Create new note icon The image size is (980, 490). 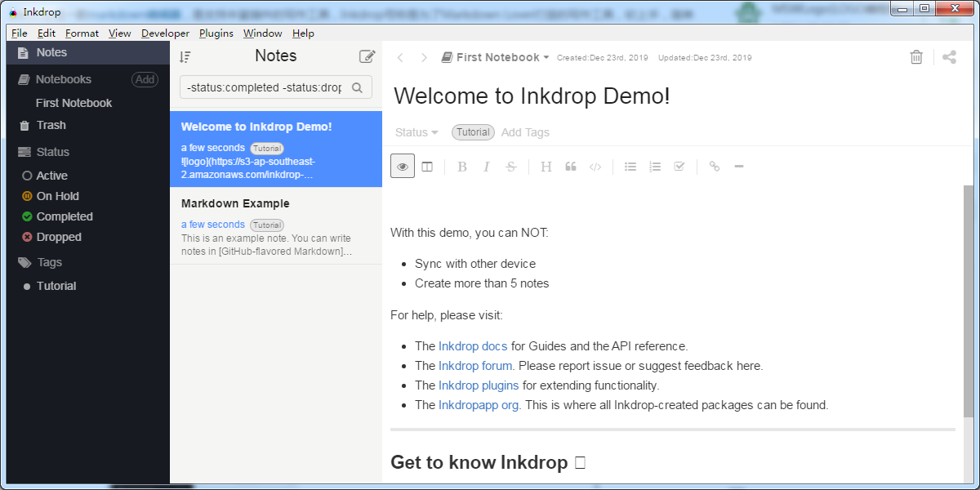coord(367,56)
